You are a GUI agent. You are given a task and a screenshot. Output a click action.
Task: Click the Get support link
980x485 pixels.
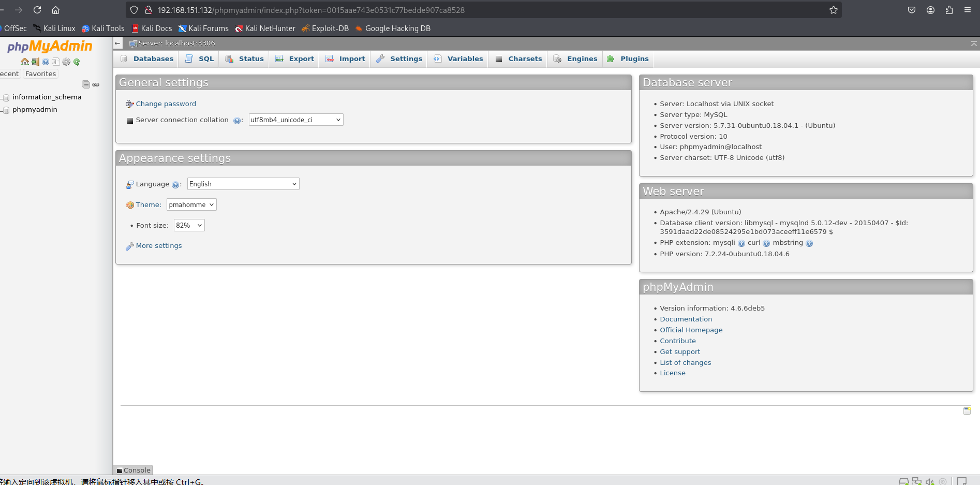(x=680, y=352)
